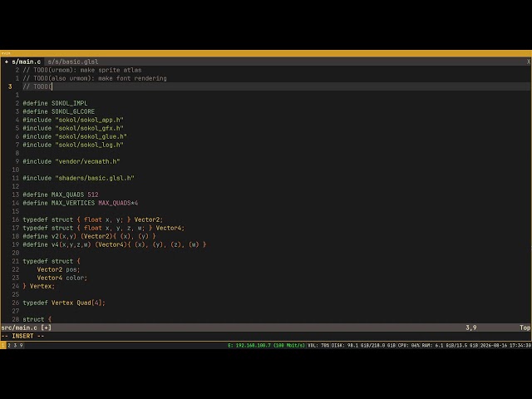Image resolution: width=532 pixels, height=399 pixels.
Task: Click the current '// TODO(' line
Action: coord(37,86)
